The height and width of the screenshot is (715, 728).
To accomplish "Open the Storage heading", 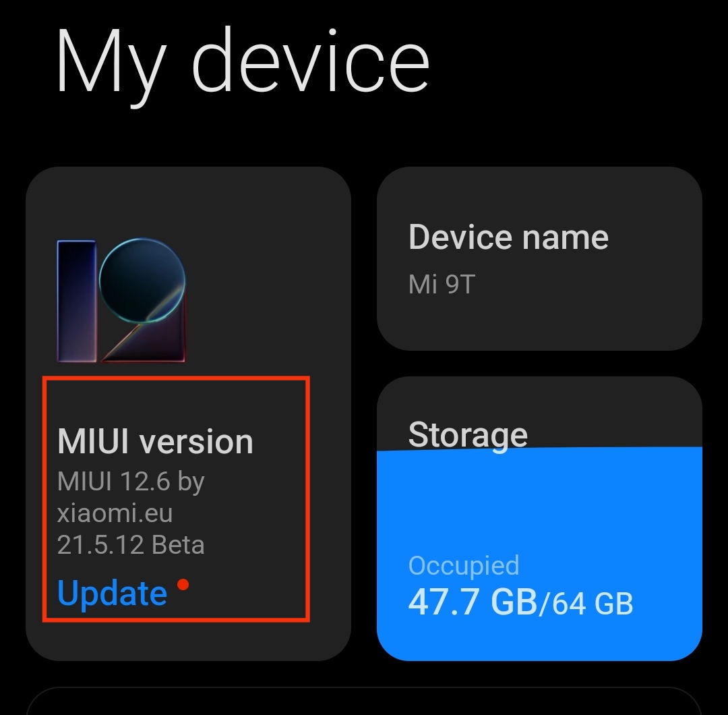I will point(468,436).
